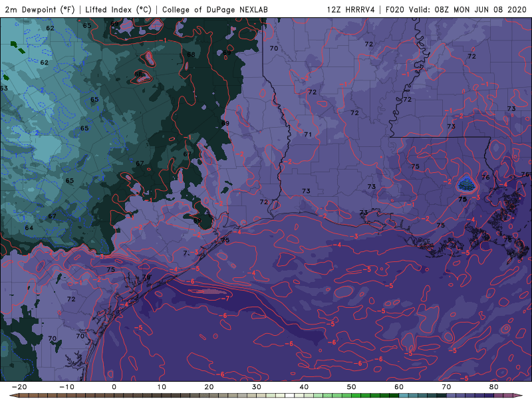Click the '71' dewpoint value on the map
532x399 pixels.
click(308, 135)
